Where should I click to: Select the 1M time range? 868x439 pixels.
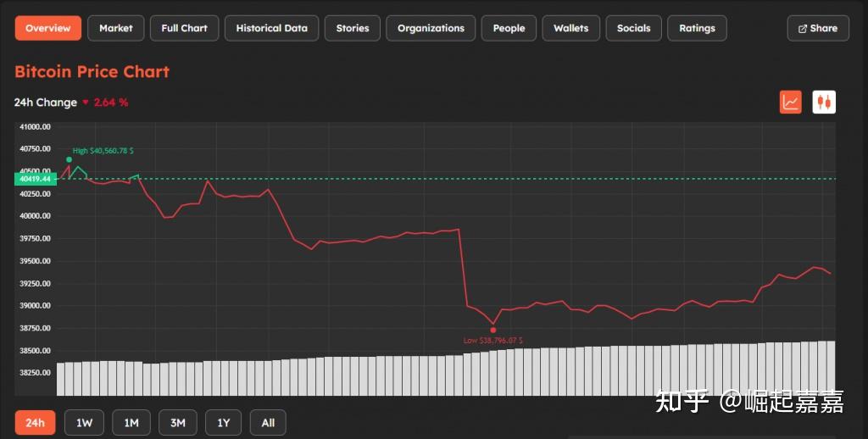[131, 423]
